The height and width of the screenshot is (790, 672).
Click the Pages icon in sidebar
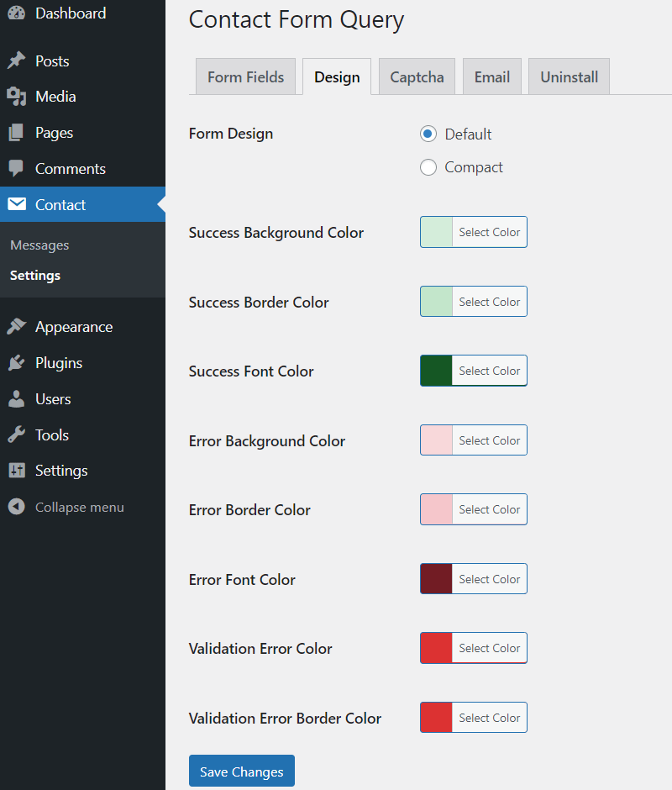click(16, 133)
